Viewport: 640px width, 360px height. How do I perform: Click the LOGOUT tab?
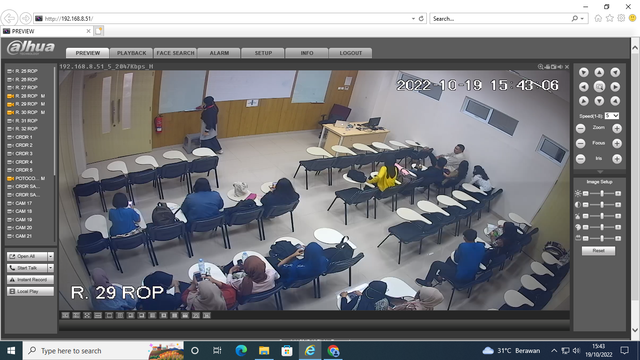351,53
